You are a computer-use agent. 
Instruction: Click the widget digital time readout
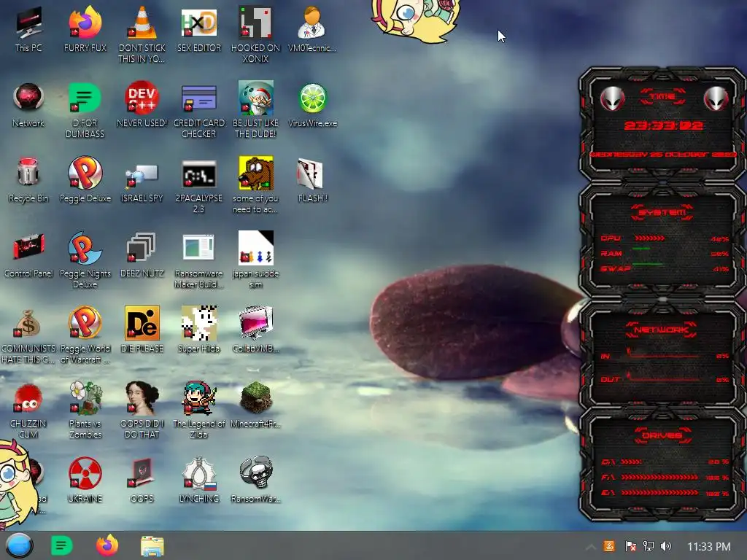pos(663,125)
